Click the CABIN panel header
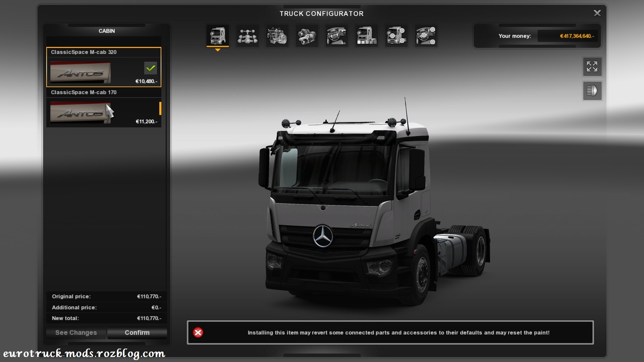This screenshot has height=362, width=644. click(107, 31)
